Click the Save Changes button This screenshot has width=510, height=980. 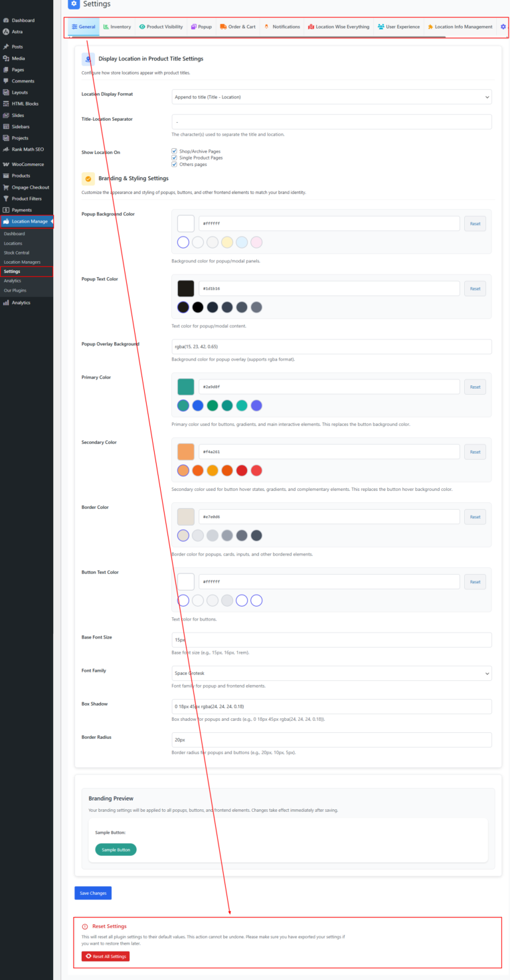[x=93, y=893]
